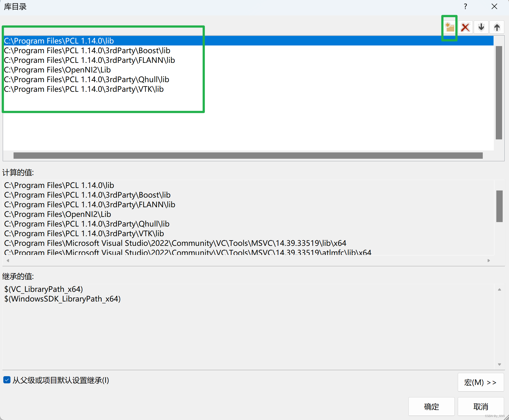The image size is (509, 420).
Task: Select the VTK\lib entry in the directory list
Action: pos(84,89)
